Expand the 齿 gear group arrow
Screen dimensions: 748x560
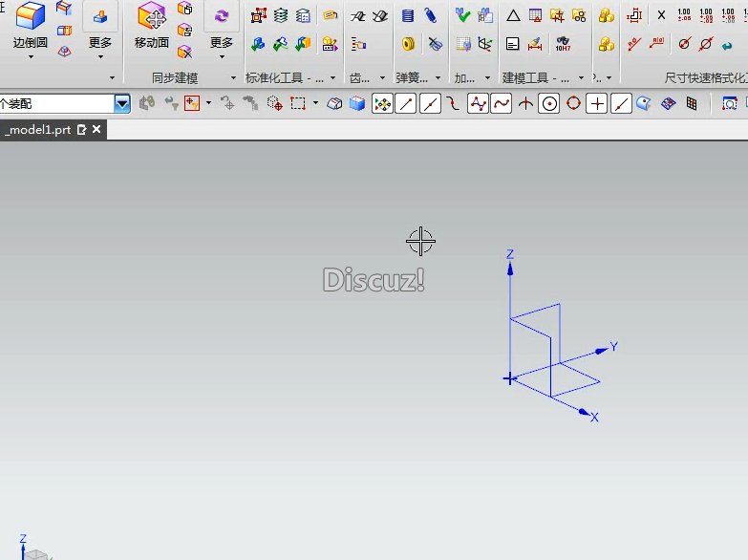[382, 77]
